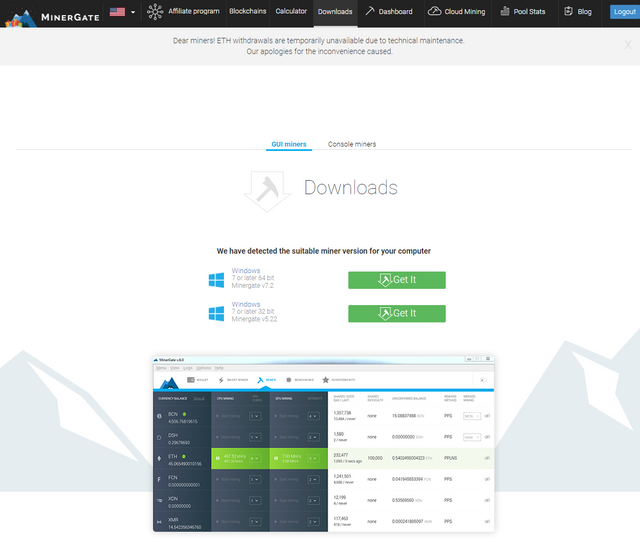The width and height of the screenshot is (640, 544).
Task: Get It for Minergate v5.22
Action: [397, 313]
